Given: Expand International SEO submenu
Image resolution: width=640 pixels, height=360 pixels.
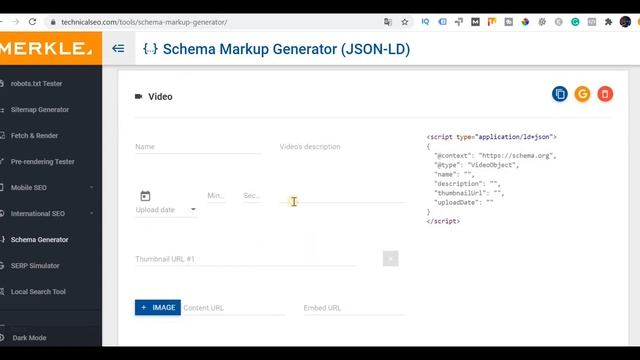Looking at the screenshot, I should 91,213.
